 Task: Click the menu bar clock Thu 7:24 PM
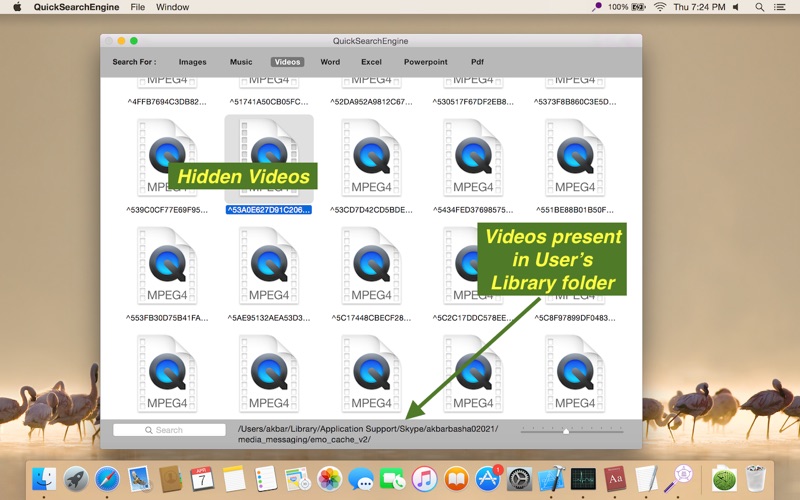pos(699,7)
